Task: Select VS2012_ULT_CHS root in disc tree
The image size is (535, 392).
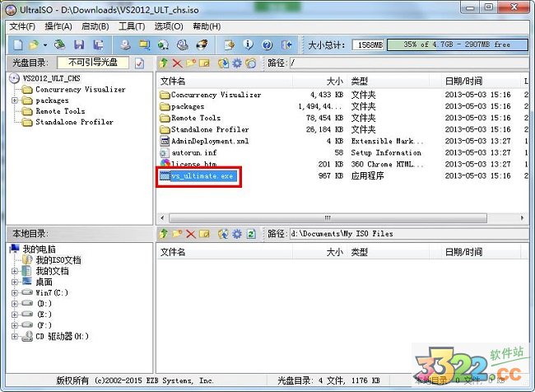Action: [x=51, y=78]
